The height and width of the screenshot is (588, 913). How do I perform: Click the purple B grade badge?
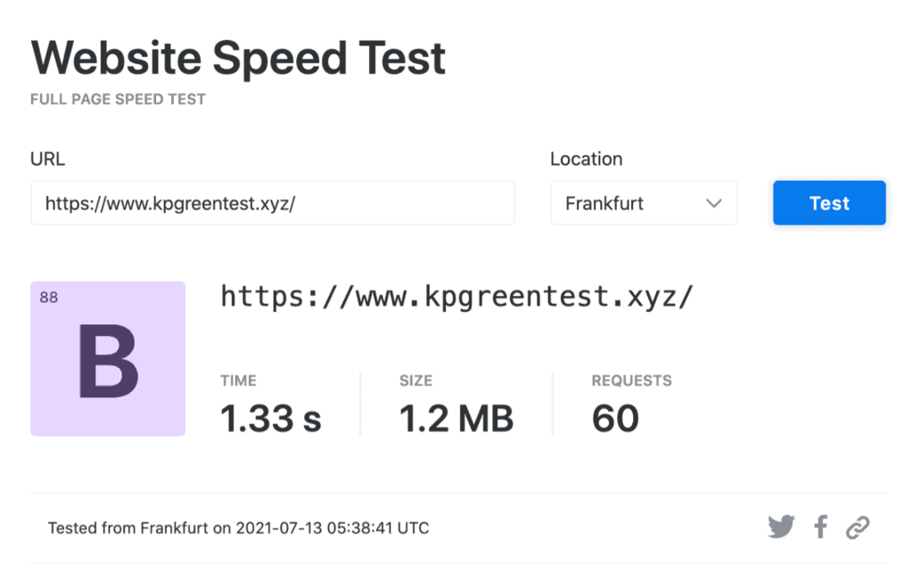(x=107, y=358)
